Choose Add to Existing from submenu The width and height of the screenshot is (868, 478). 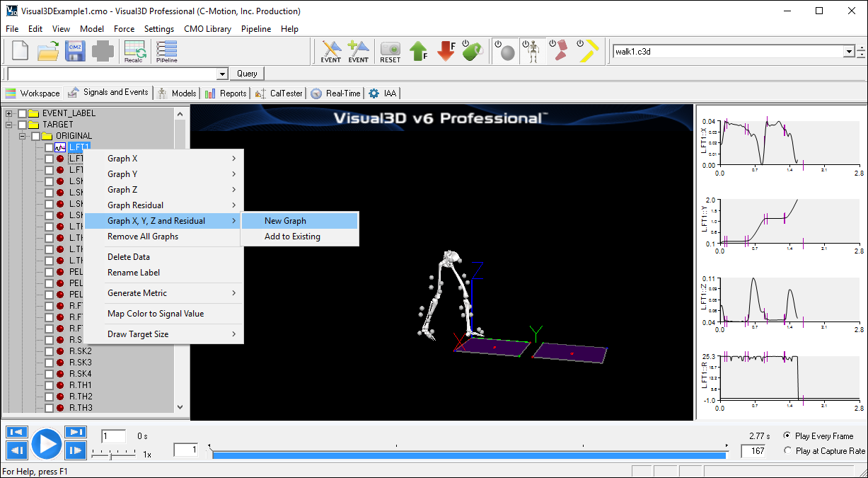(300, 237)
